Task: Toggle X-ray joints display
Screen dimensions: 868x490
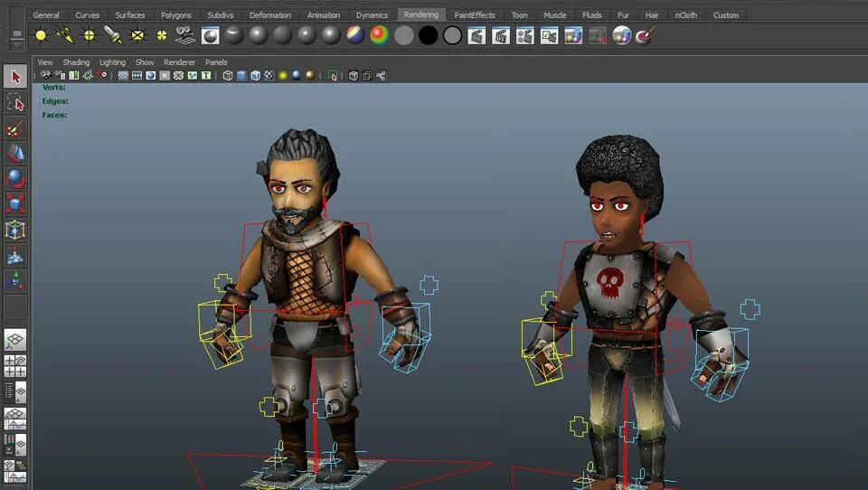Action: pos(381,76)
